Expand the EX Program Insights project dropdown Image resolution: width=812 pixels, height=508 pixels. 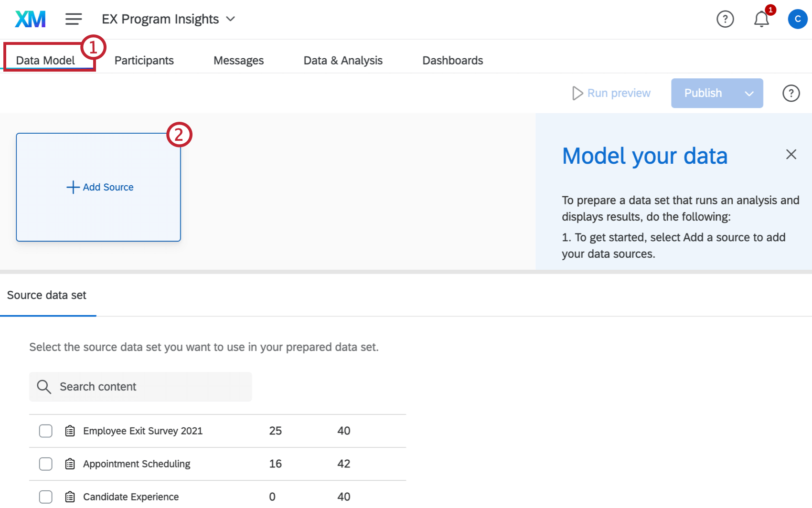[x=231, y=19]
